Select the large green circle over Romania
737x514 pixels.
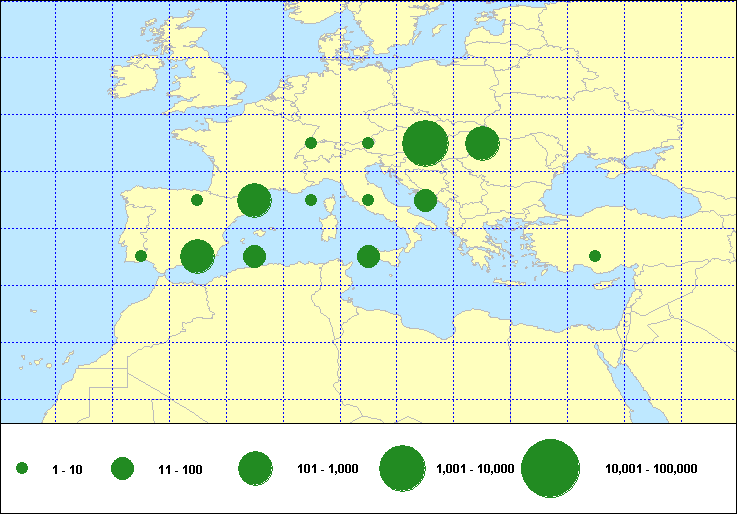point(482,143)
